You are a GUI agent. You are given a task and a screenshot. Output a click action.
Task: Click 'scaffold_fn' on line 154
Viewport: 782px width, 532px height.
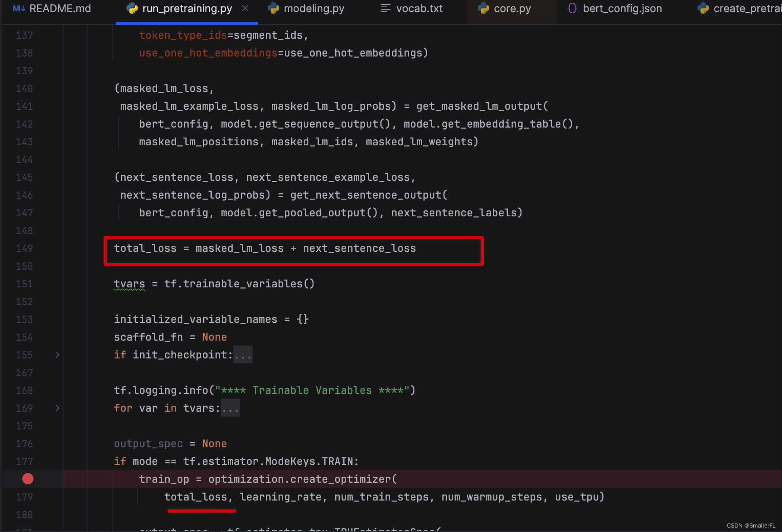(148, 337)
